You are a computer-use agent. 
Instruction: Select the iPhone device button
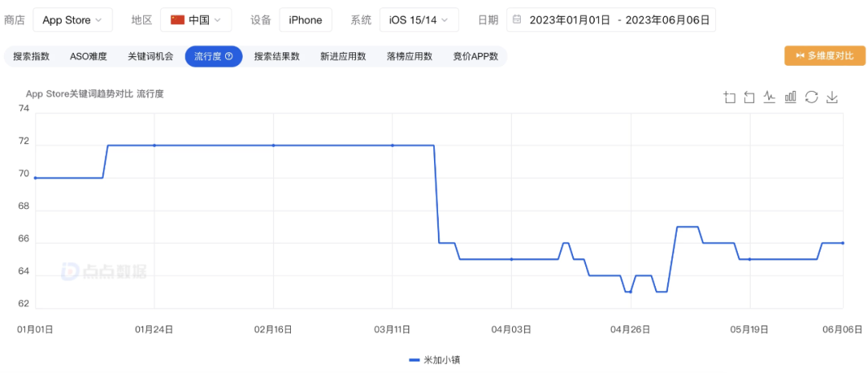(305, 20)
